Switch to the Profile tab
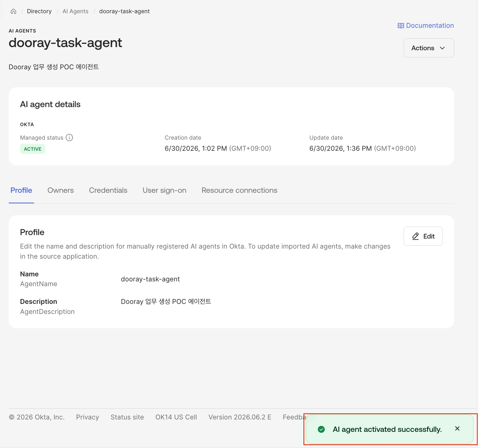Viewport: 479px width, 448px height. click(x=21, y=190)
